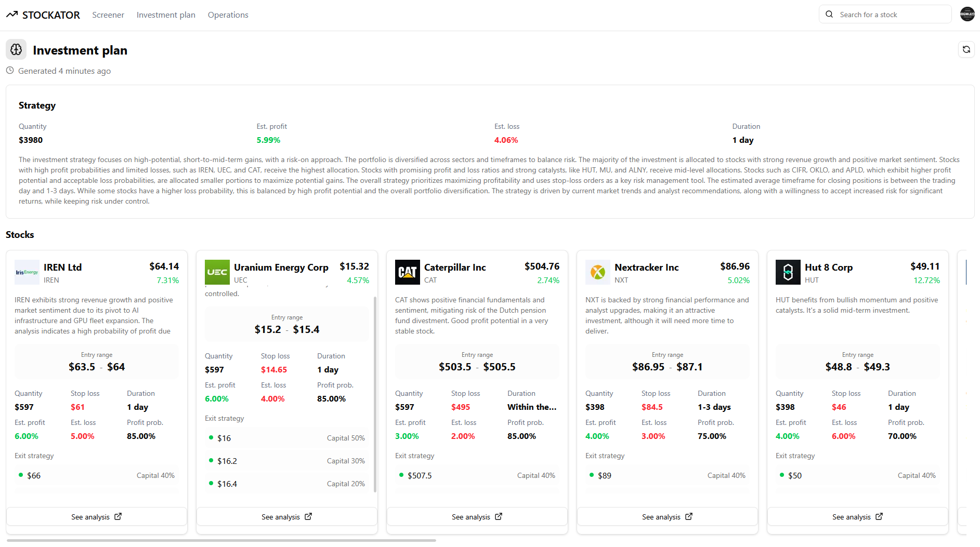Click the regenerate plan refresh icon
Viewport: 980px width, 547px height.
966,49
